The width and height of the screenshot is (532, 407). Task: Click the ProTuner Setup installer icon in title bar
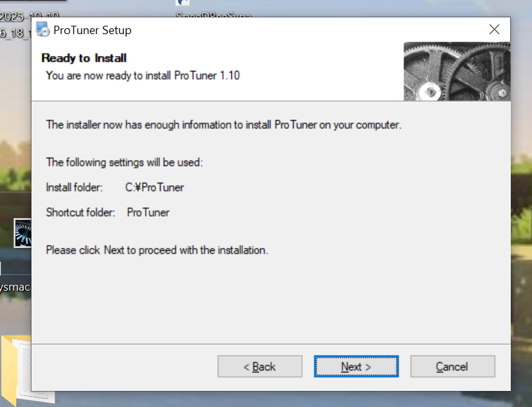point(43,30)
